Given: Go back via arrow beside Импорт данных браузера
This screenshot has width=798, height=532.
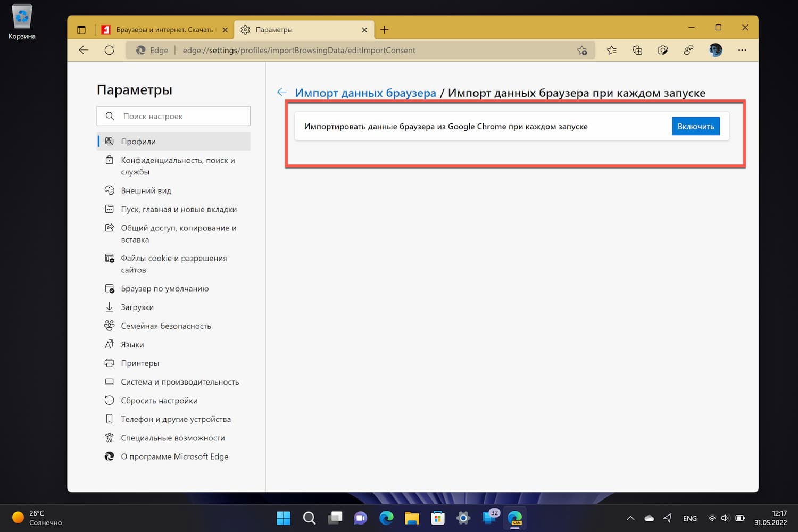Looking at the screenshot, I should click(x=282, y=93).
